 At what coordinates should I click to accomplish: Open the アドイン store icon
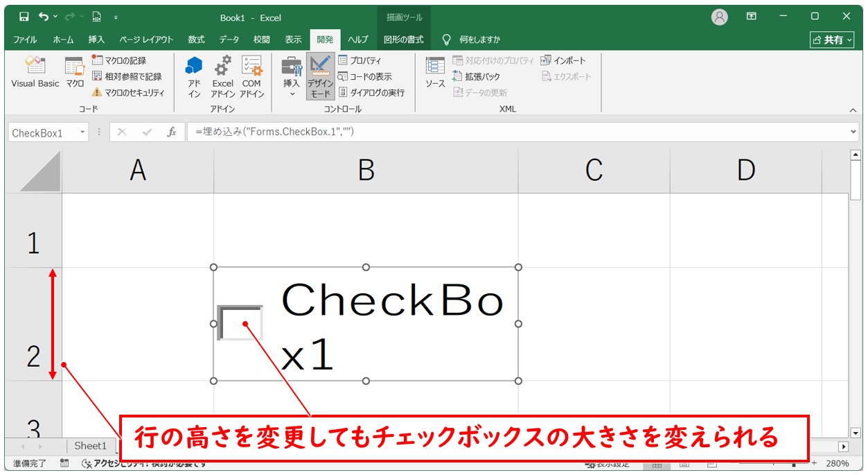194,76
